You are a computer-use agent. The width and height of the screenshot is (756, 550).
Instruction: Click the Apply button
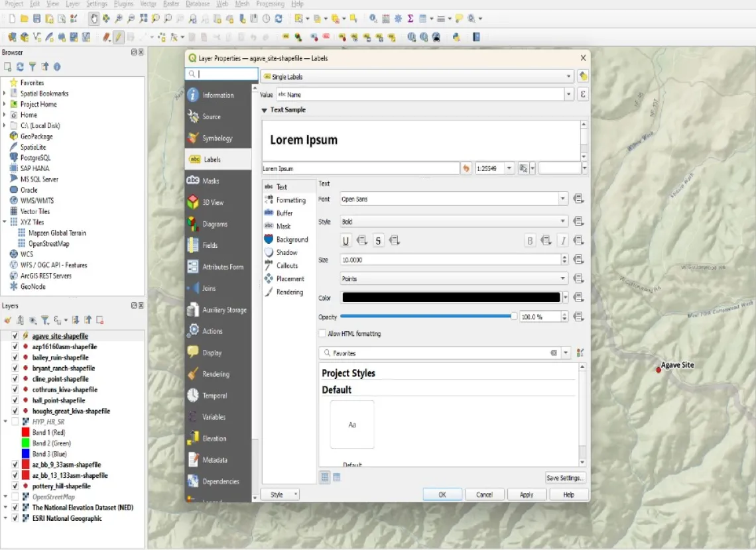click(527, 494)
